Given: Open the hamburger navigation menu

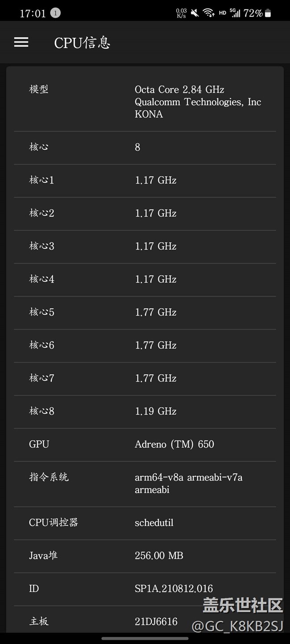Looking at the screenshot, I should coord(21,42).
